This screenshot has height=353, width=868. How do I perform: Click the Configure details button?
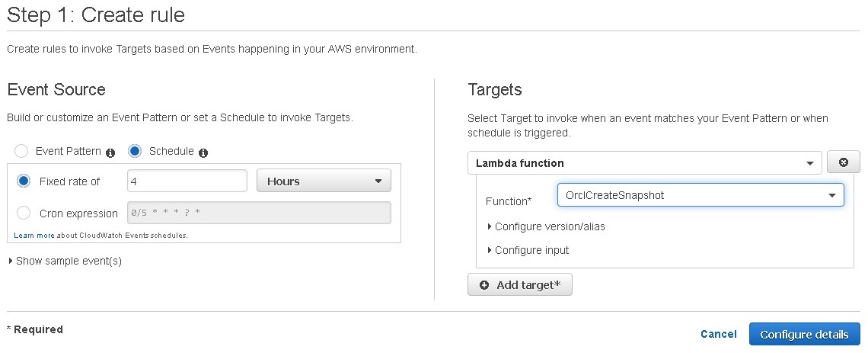pyautogui.click(x=804, y=334)
